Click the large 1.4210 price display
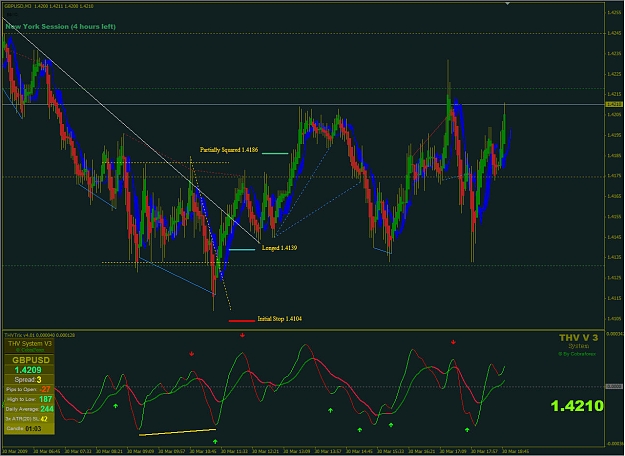 [x=577, y=406]
